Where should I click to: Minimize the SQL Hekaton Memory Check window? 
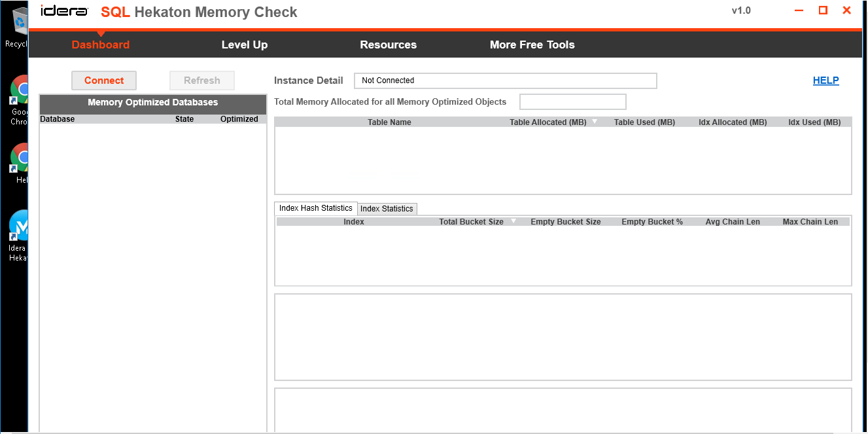(x=799, y=10)
